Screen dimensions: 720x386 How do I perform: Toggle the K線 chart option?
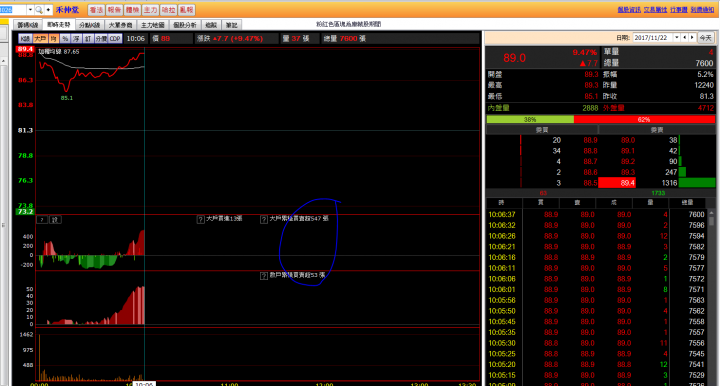pos(25,39)
